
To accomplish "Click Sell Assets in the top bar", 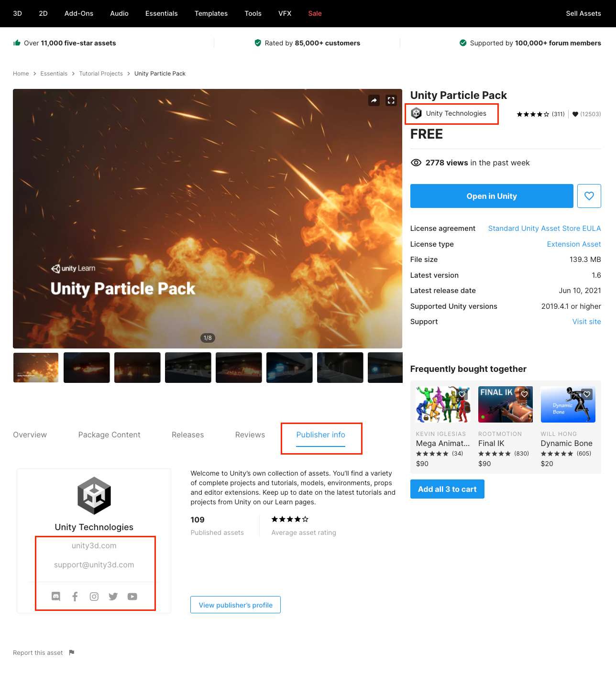I will 583,13.
